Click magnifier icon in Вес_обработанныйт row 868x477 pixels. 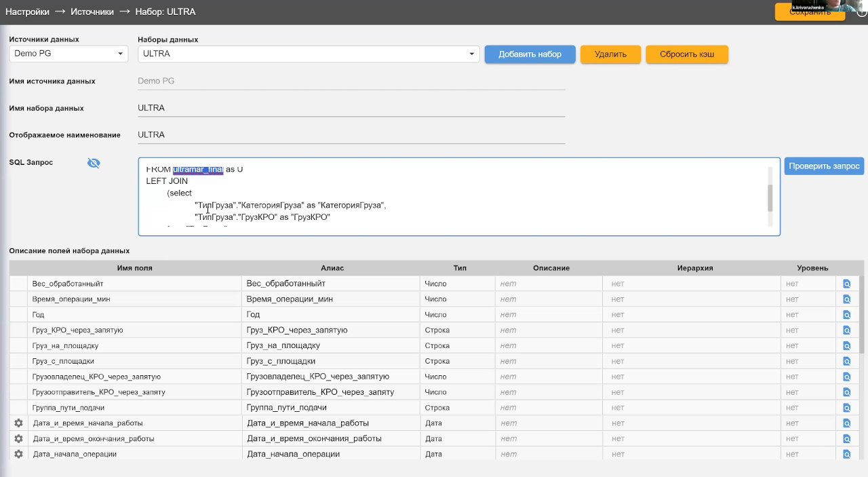(846, 284)
